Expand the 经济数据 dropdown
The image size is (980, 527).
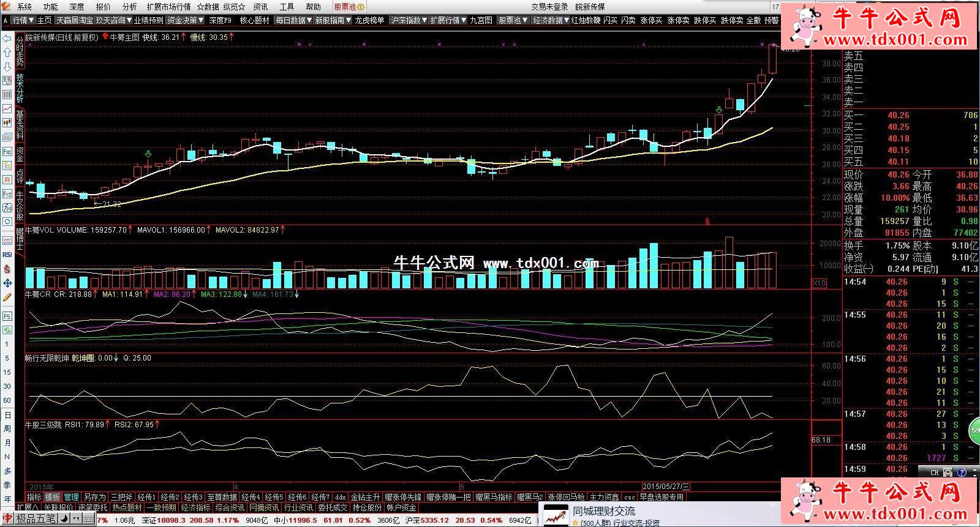tap(551, 20)
